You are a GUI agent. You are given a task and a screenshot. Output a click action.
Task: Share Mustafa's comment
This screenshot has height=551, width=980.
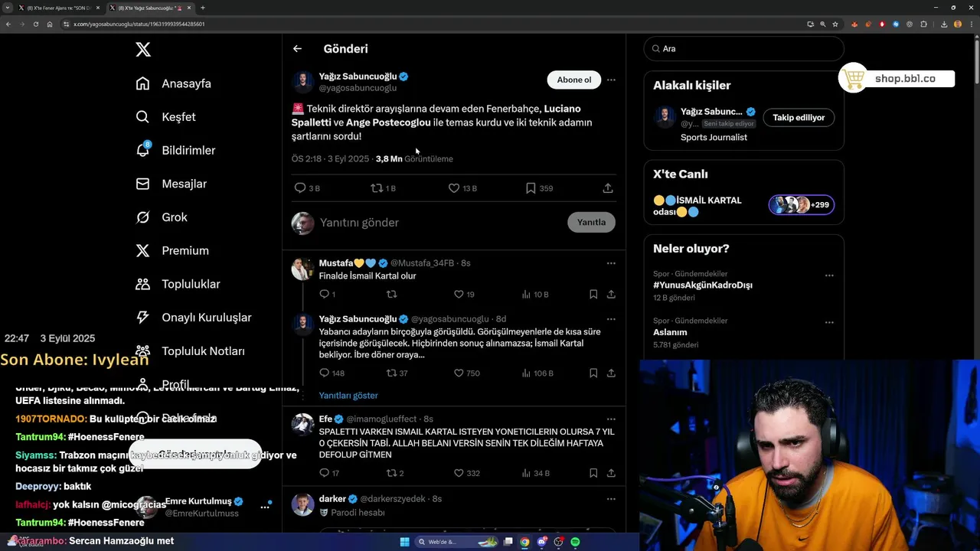click(x=611, y=294)
